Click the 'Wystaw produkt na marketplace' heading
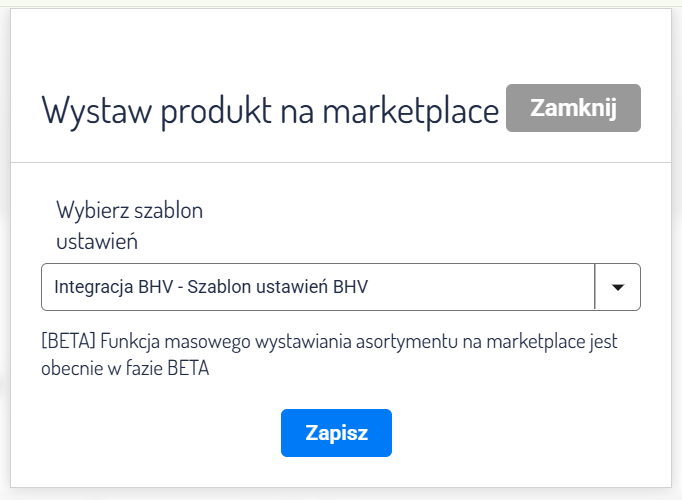This screenshot has width=682, height=500. [270, 110]
